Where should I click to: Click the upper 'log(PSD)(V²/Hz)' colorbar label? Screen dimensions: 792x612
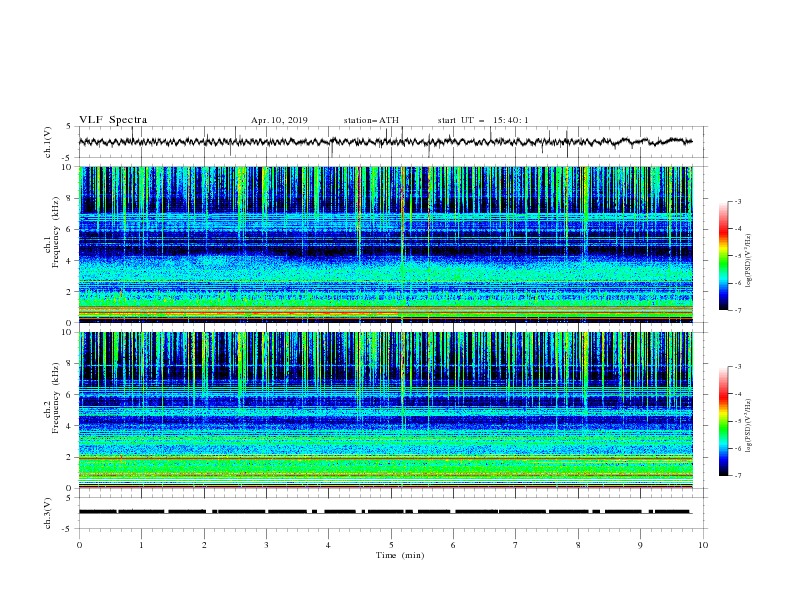tap(749, 261)
